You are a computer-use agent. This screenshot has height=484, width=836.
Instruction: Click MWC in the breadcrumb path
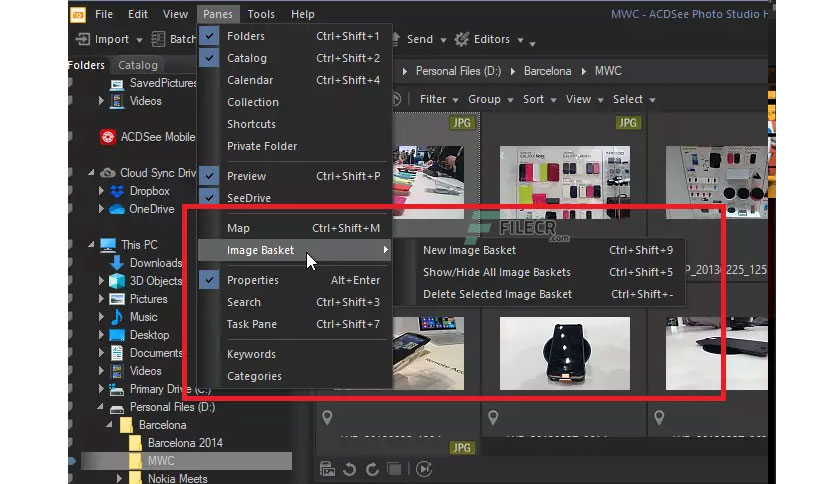pyautogui.click(x=608, y=71)
